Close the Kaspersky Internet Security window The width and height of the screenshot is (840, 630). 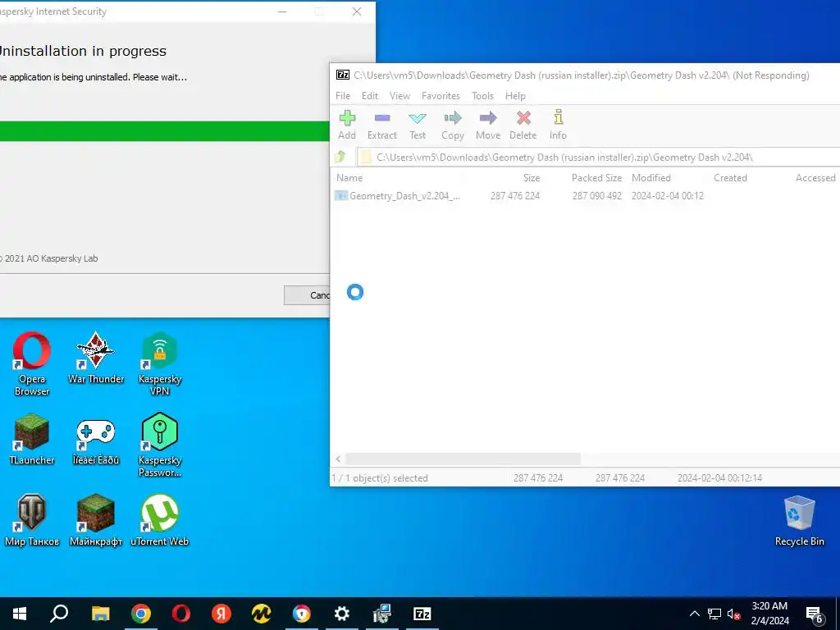[357, 11]
